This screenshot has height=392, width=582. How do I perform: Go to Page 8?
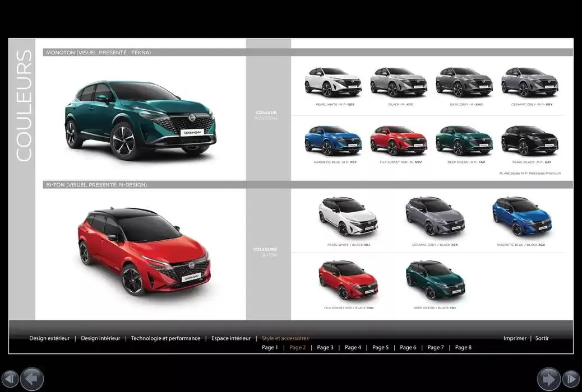[463, 347]
